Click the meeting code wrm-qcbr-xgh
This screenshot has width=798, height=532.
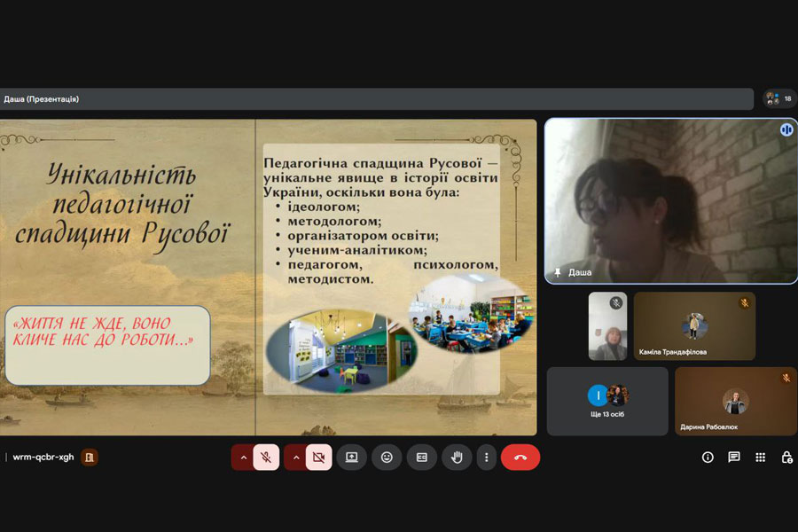click(43, 458)
